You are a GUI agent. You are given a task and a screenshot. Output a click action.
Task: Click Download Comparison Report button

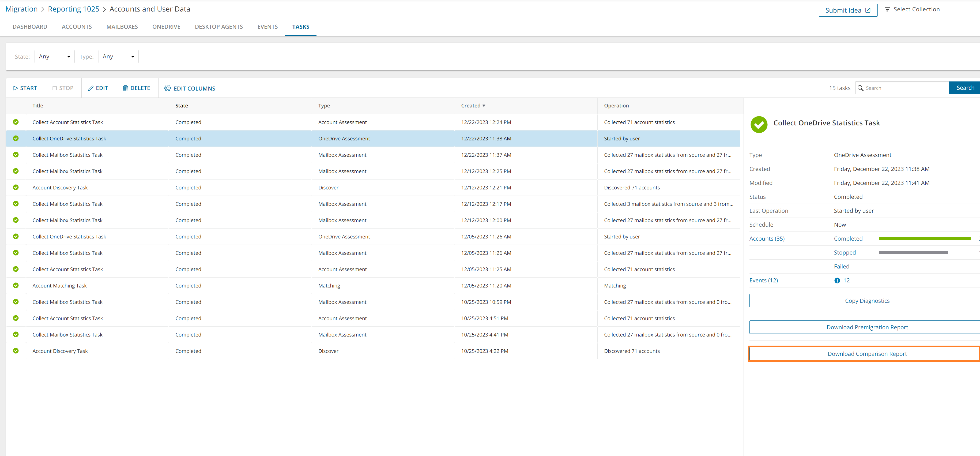pyautogui.click(x=867, y=354)
